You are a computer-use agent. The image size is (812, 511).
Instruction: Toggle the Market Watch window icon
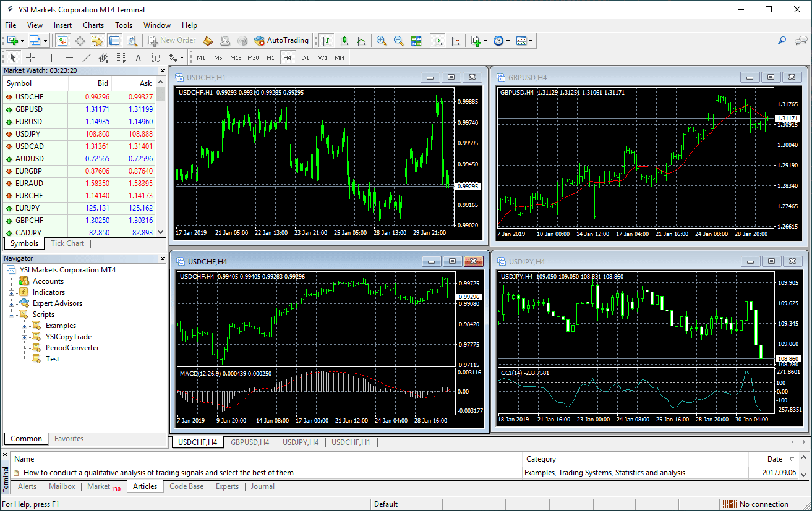[62, 41]
